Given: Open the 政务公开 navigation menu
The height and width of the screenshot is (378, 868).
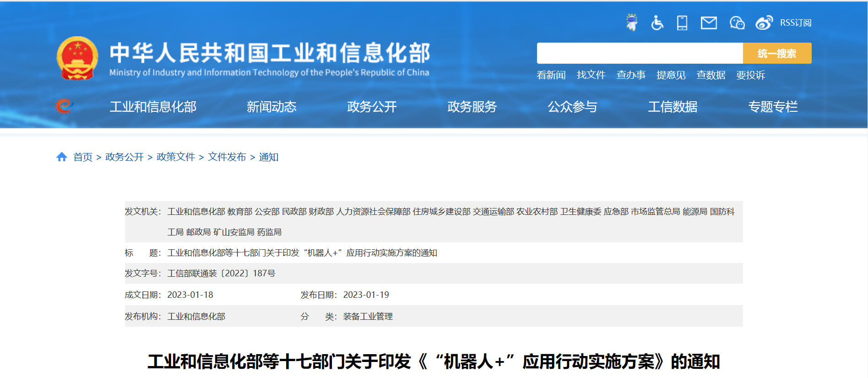Looking at the screenshot, I should (x=372, y=107).
